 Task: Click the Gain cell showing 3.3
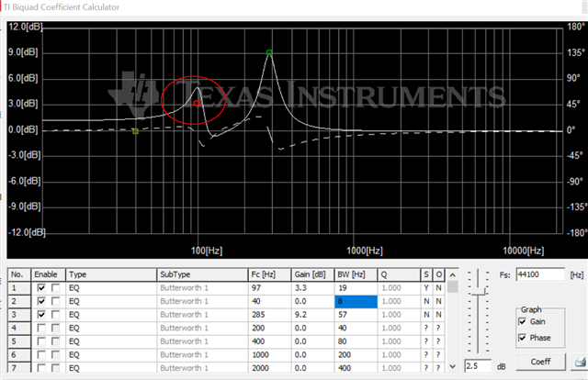(x=312, y=288)
